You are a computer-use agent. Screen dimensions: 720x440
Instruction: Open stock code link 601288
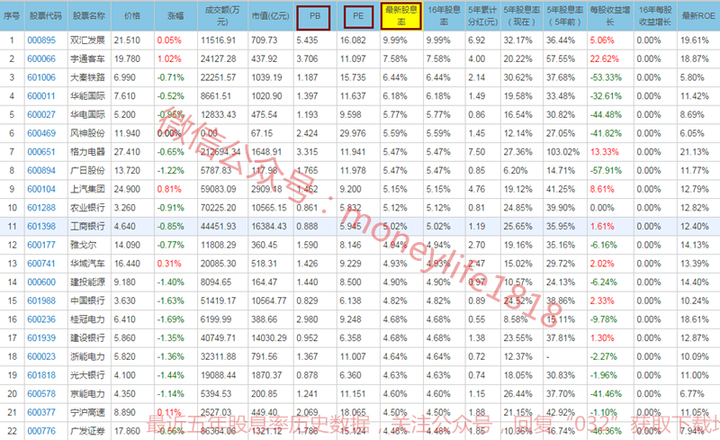[x=41, y=208]
